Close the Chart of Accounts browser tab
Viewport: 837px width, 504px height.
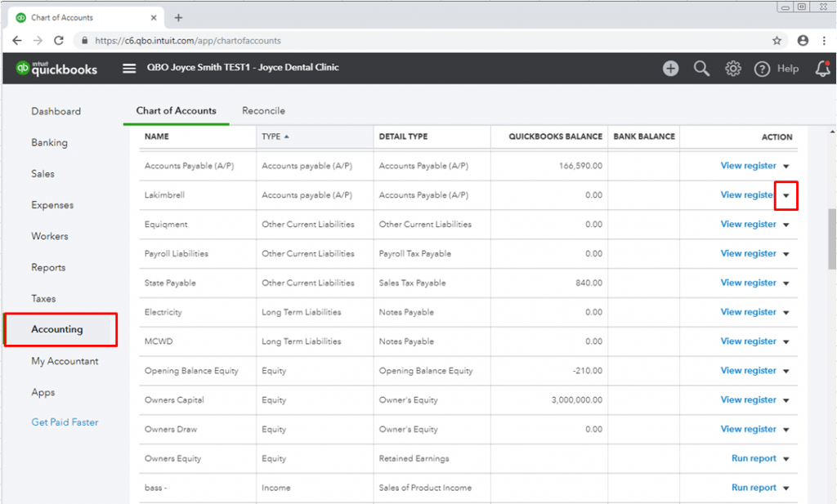pos(154,18)
